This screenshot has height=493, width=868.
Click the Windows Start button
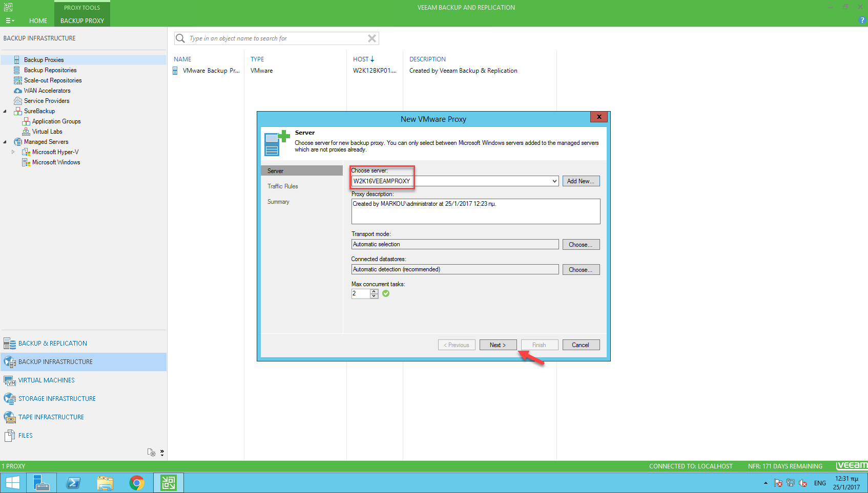pyautogui.click(x=13, y=483)
